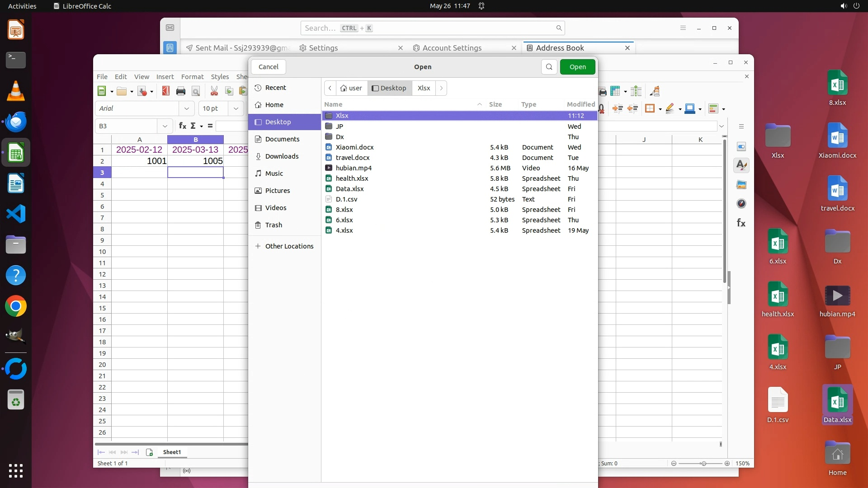Click the Export as PDF icon
The image size is (868, 488).
point(165,91)
